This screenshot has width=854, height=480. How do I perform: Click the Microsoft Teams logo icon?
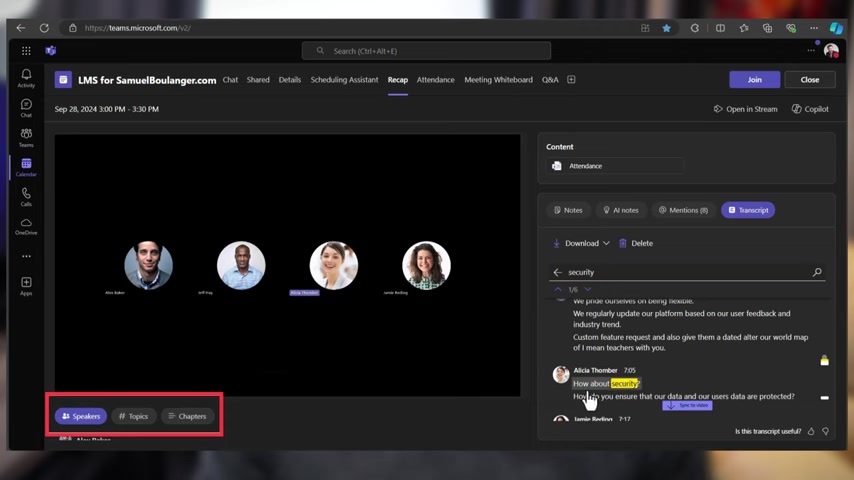point(51,51)
